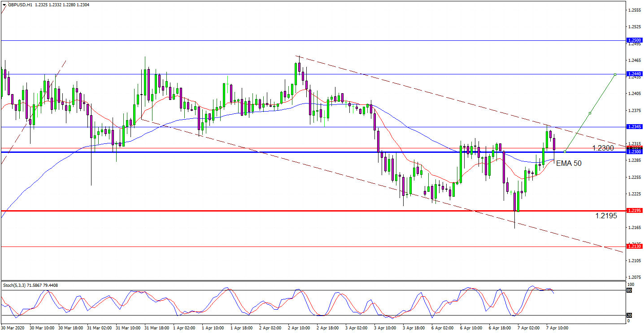644x333 pixels.
Task: Click the '31 Mar 10:00' time axis label
Action: click(128, 328)
